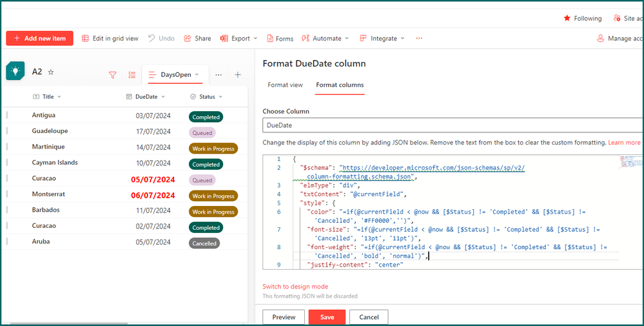The height and width of the screenshot is (326, 644).
Task: Click red date 06/07/2024 for Montserrat
Action: 153,196
